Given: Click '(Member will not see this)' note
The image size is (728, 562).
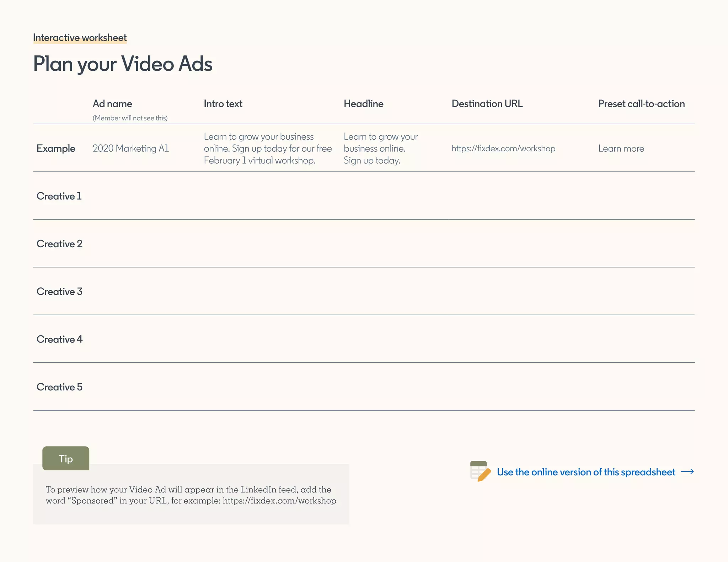Looking at the screenshot, I should click(130, 118).
